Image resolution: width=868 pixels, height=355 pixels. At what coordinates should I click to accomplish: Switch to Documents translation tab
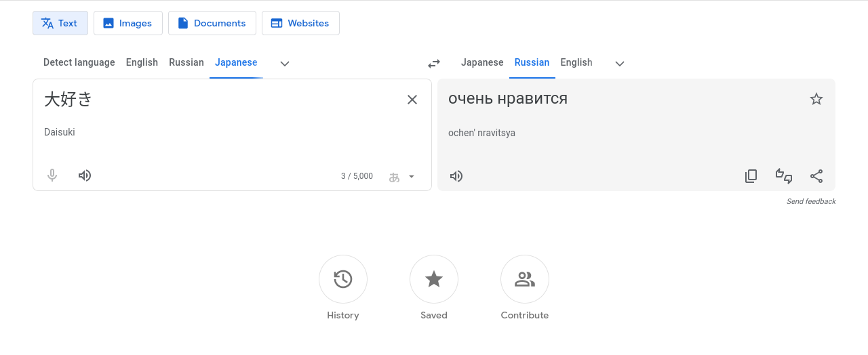212,23
